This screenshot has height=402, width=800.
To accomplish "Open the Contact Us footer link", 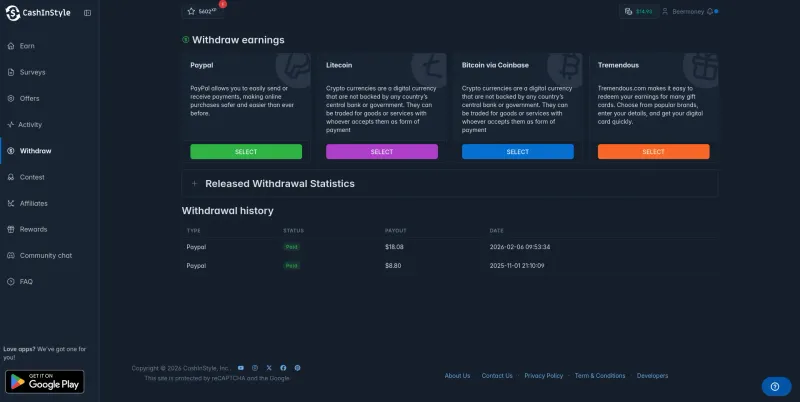I will [x=497, y=376].
